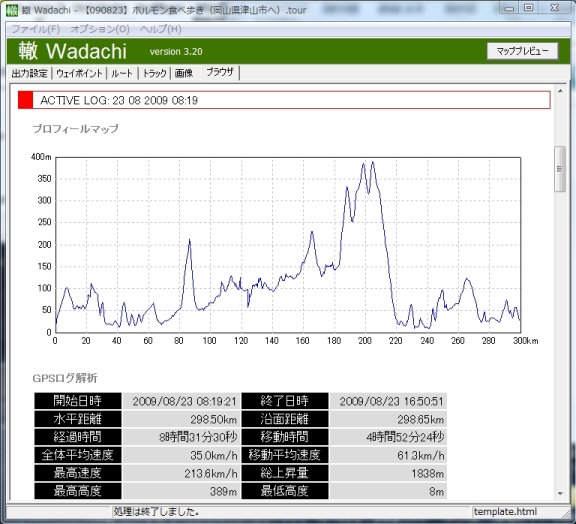Click the 最高速度 label cell
Image resolution: width=576 pixels, height=524 pixels.
78,473
